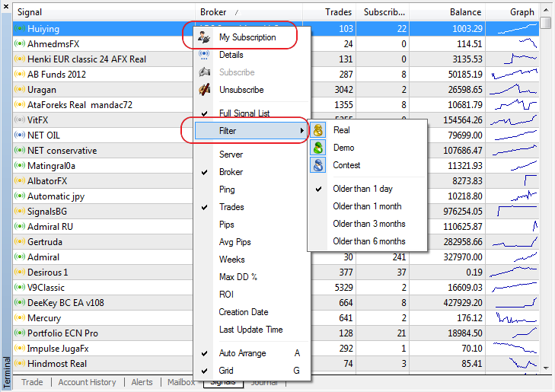Switch to the Account History tab
Viewport: 555px width, 392px height.
point(87,383)
